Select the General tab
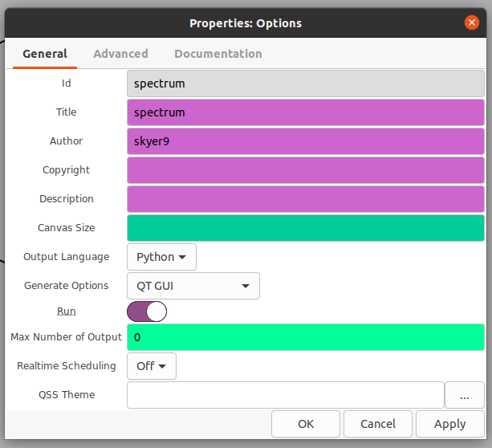This screenshot has height=448, width=492. (x=45, y=54)
